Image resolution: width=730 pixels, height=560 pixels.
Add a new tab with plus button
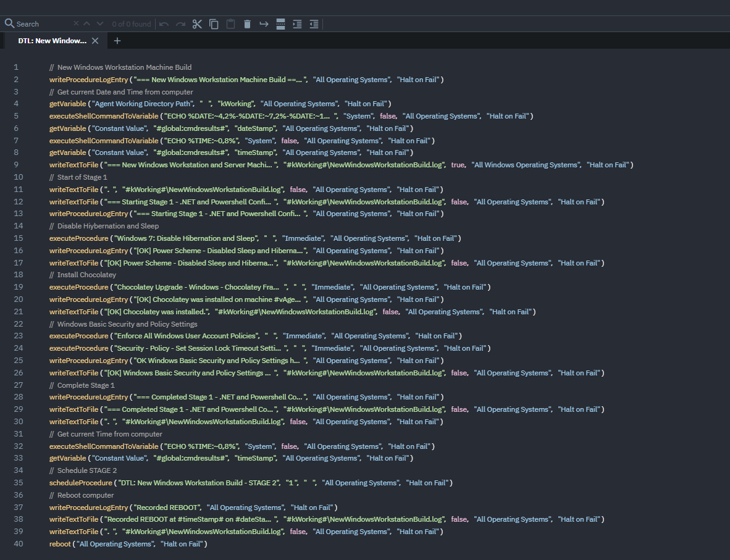[117, 41]
